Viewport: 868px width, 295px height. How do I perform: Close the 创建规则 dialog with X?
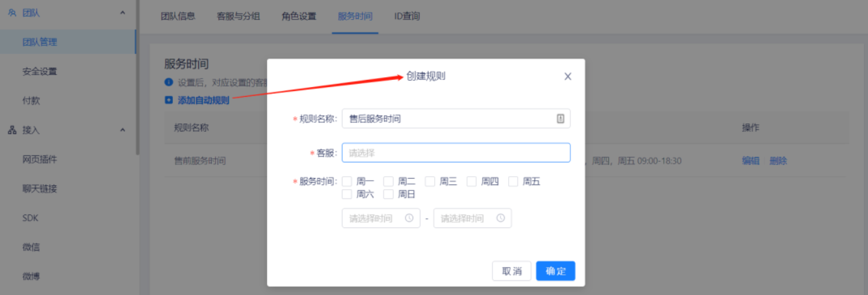click(568, 76)
